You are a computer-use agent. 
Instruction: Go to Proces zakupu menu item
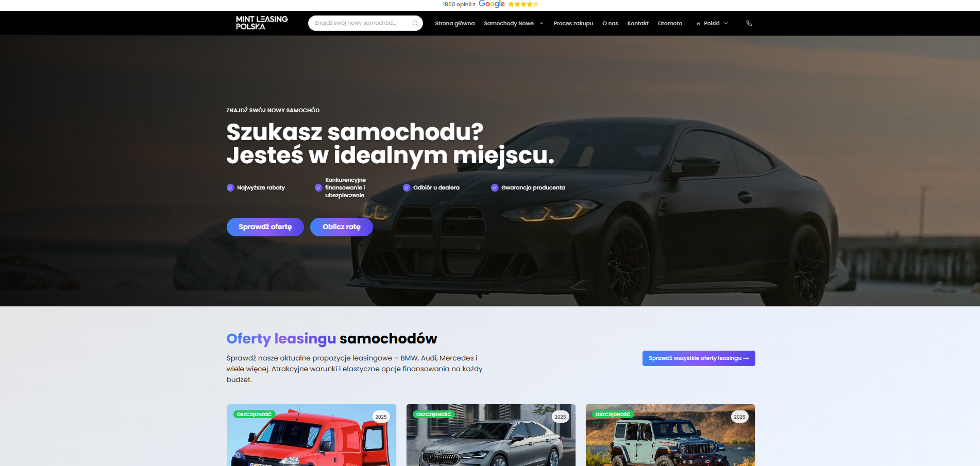tap(573, 23)
